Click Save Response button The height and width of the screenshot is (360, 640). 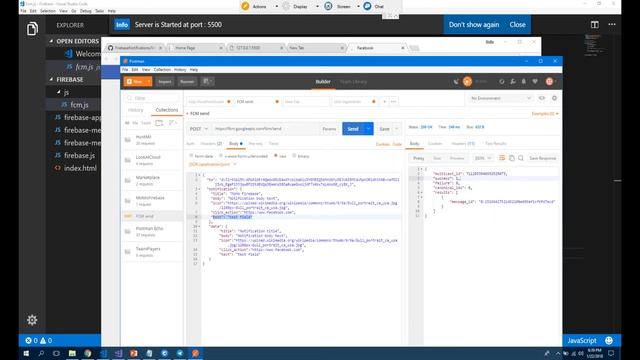542,158
